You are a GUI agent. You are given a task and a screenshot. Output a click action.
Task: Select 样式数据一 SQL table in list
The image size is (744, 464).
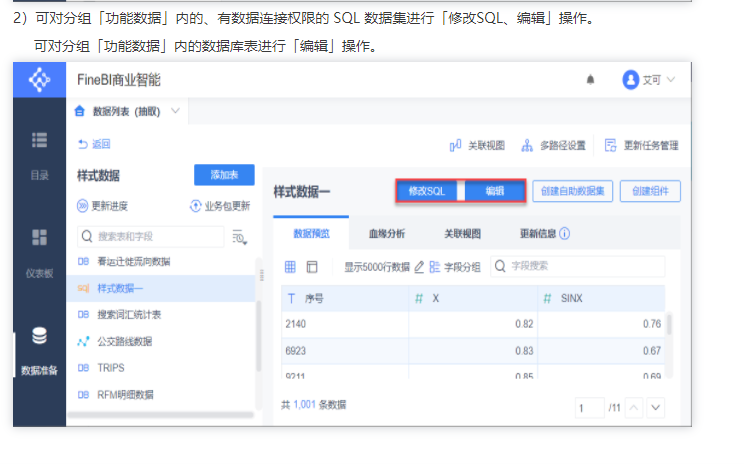tap(160, 288)
